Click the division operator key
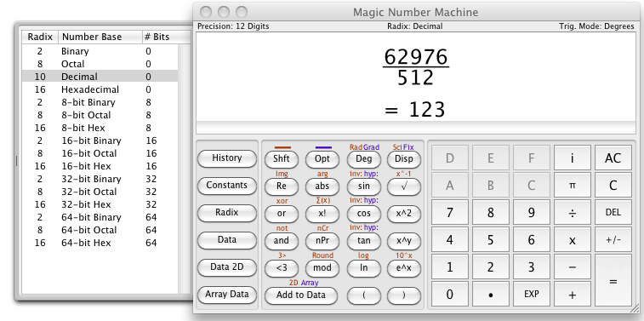 573,213
